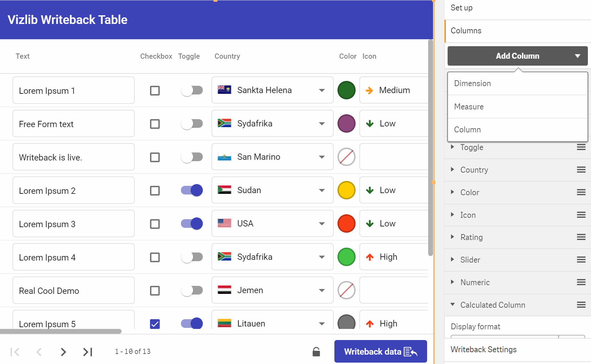Click the High icon cell for Lorem Ipsum 4
The height and width of the screenshot is (364, 591).
(x=394, y=257)
